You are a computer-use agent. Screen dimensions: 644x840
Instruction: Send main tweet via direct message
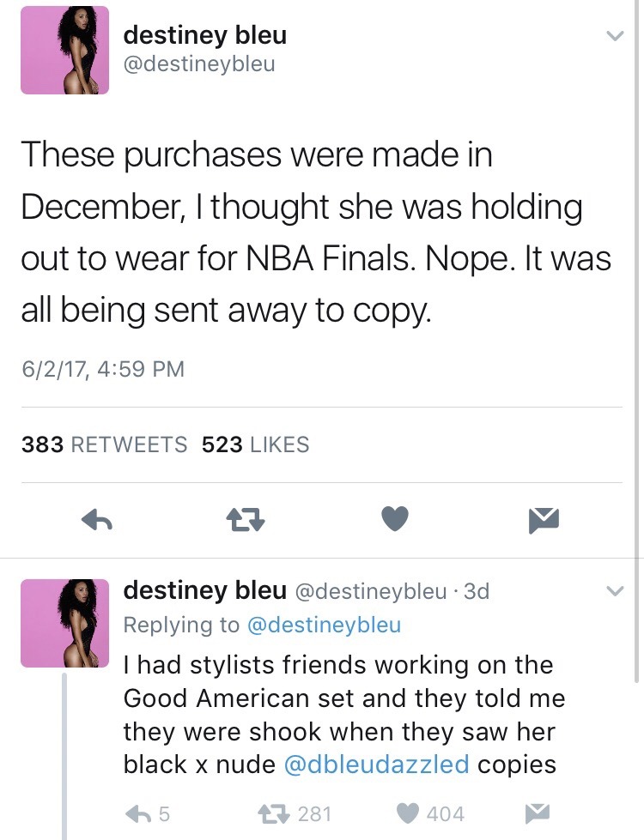544,519
